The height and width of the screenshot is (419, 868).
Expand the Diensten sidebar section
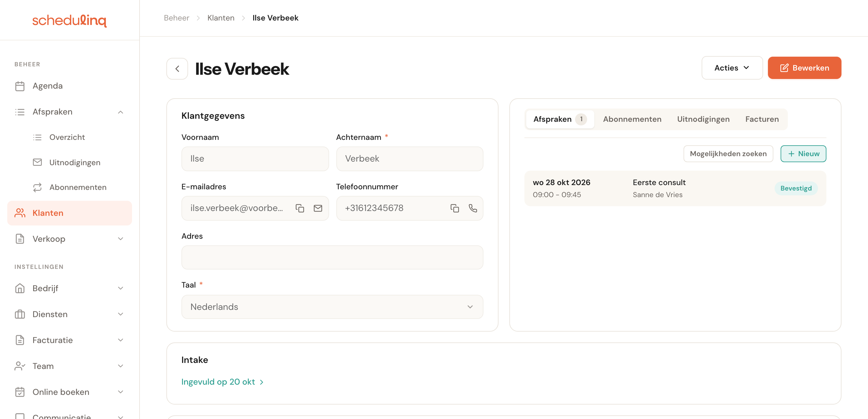tap(120, 314)
